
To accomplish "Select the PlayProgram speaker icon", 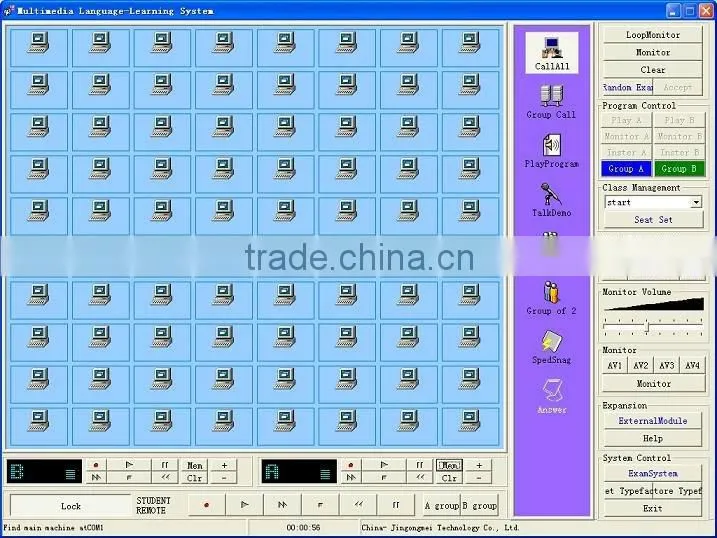I will (x=551, y=151).
